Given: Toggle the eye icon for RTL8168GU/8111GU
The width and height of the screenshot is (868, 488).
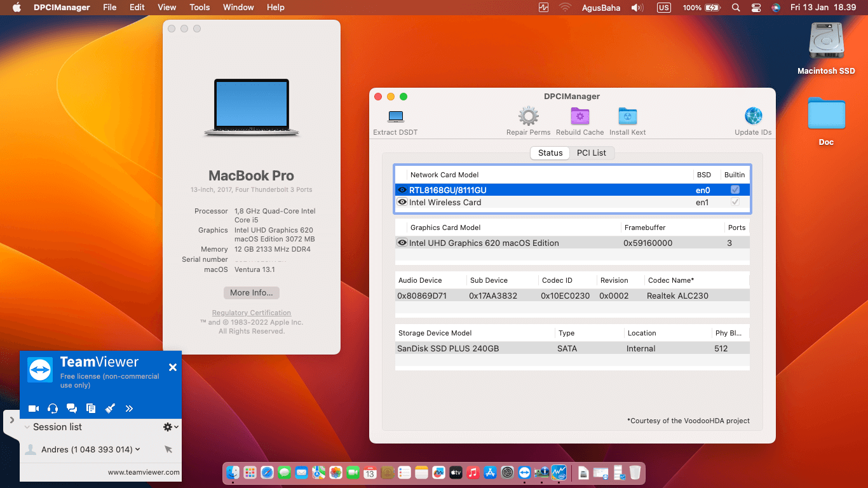Looking at the screenshot, I should 402,190.
